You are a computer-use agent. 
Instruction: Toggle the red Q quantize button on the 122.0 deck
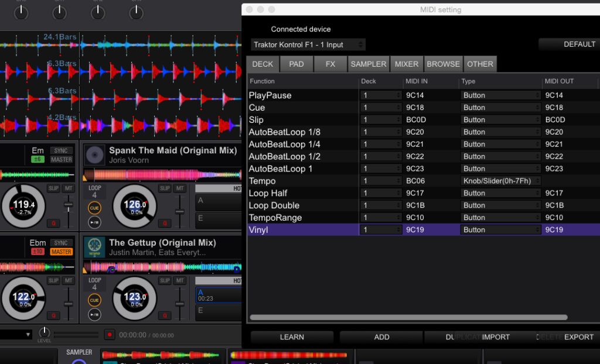[53, 315]
